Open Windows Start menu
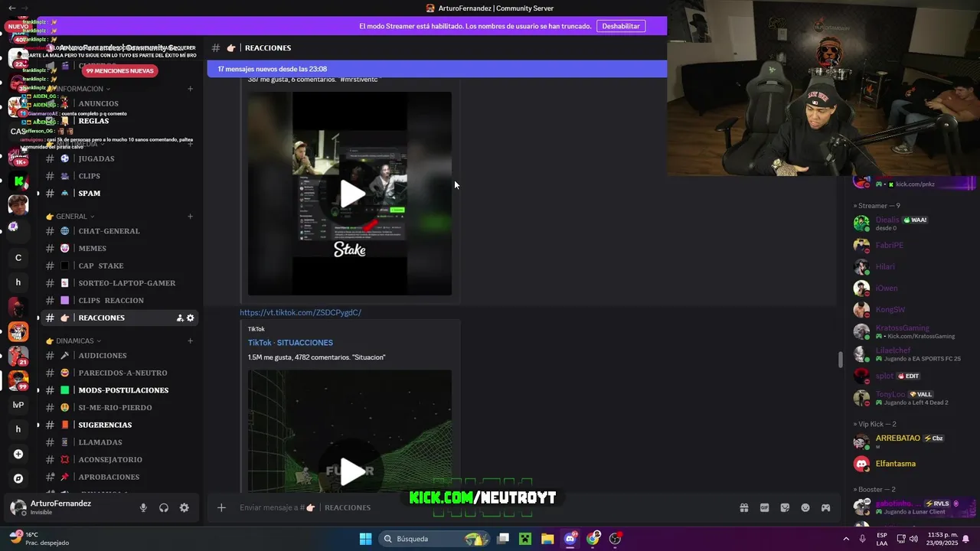The height and width of the screenshot is (551, 980). click(365, 539)
